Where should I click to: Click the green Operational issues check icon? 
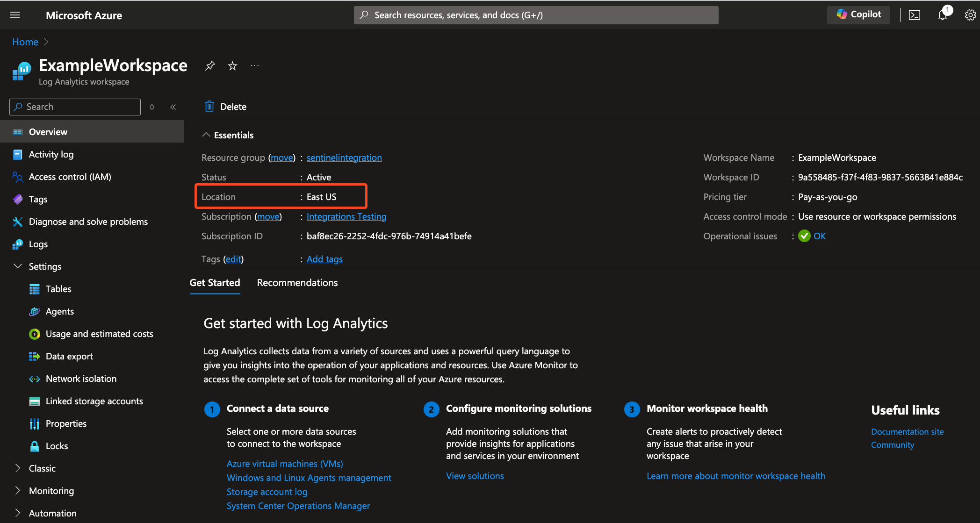(x=804, y=236)
